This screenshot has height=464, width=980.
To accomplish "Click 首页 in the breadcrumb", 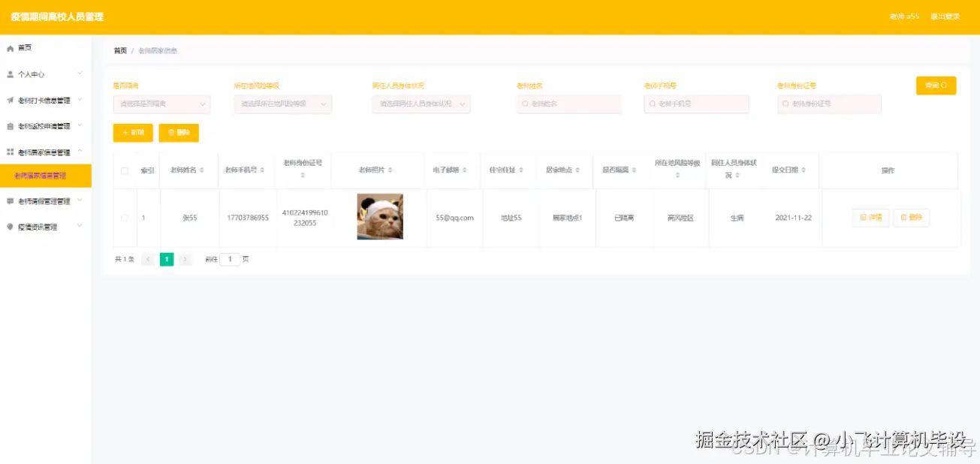I will [120, 51].
